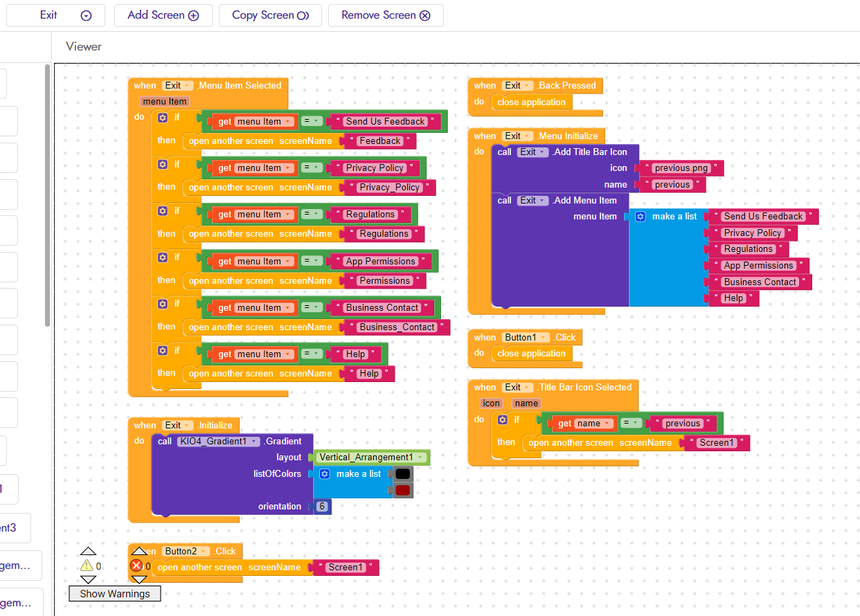The image size is (860, 616).
Task: Click the menu Item parameter in Menu Item Selected
Action: pyautogui.click(x=165, y=102)
